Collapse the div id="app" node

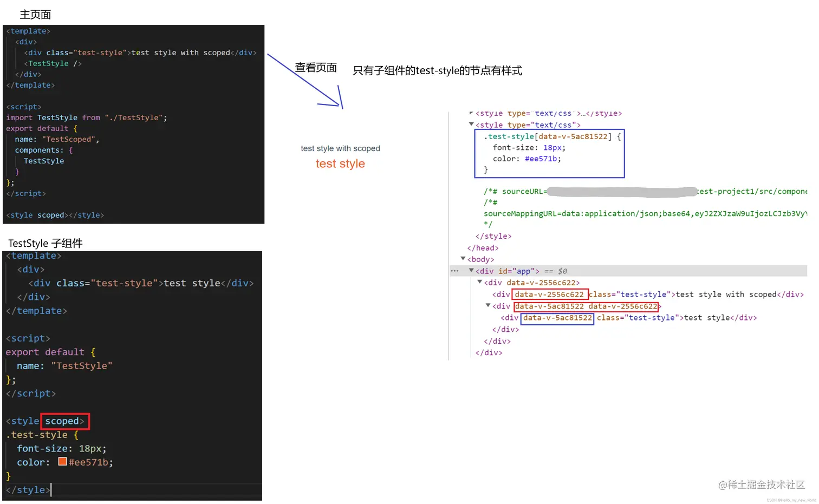coord(471,271)
